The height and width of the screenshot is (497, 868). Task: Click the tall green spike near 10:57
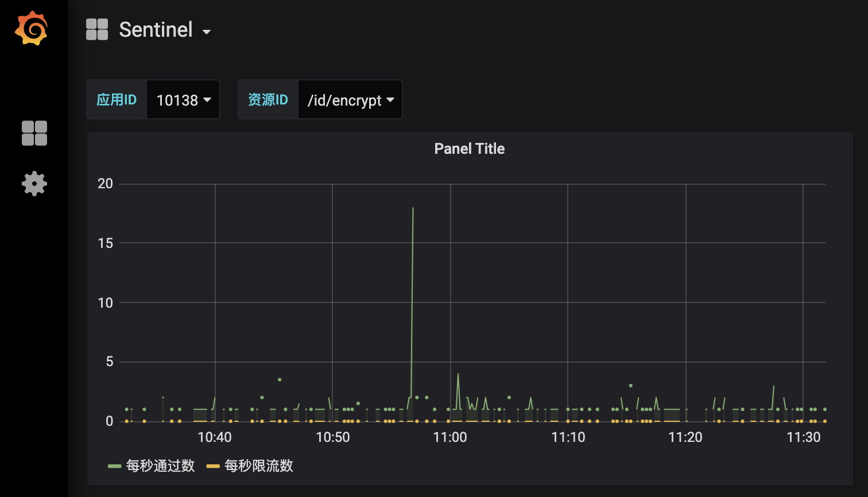413,230
